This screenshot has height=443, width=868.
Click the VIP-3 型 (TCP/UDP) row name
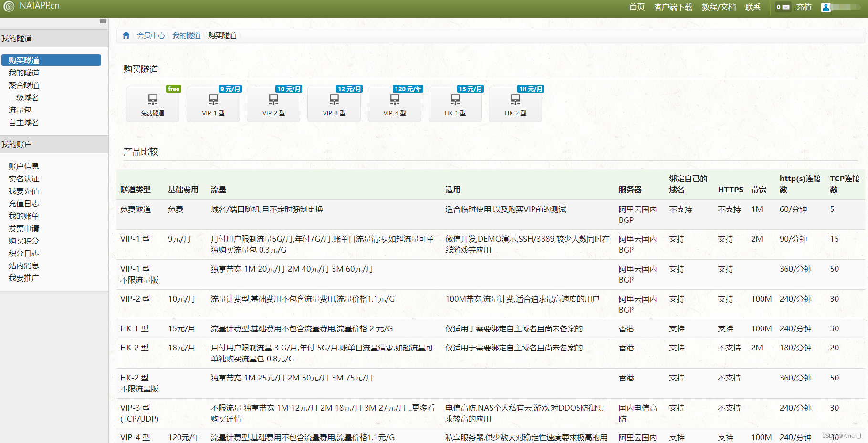tap(139, 413)
